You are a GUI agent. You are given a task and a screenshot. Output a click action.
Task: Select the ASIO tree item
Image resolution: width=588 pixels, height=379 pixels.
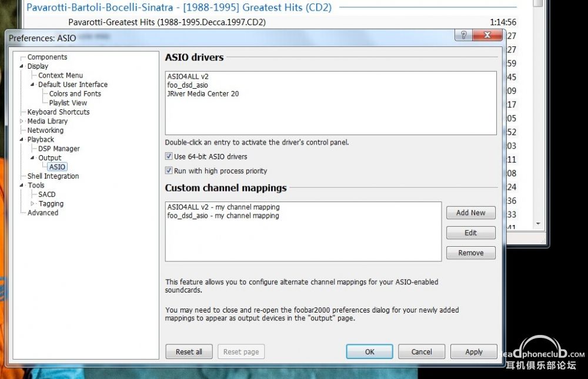pyautogui.click(x=58, y=167)
